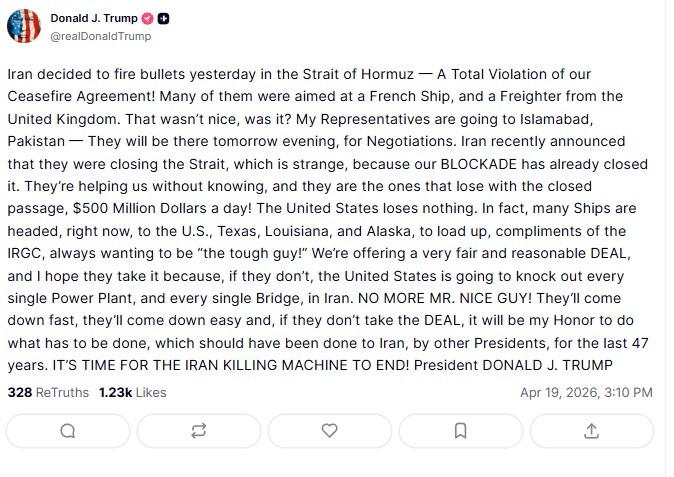Show who gave the 1.23k Likes

click(x=133, y=393)
